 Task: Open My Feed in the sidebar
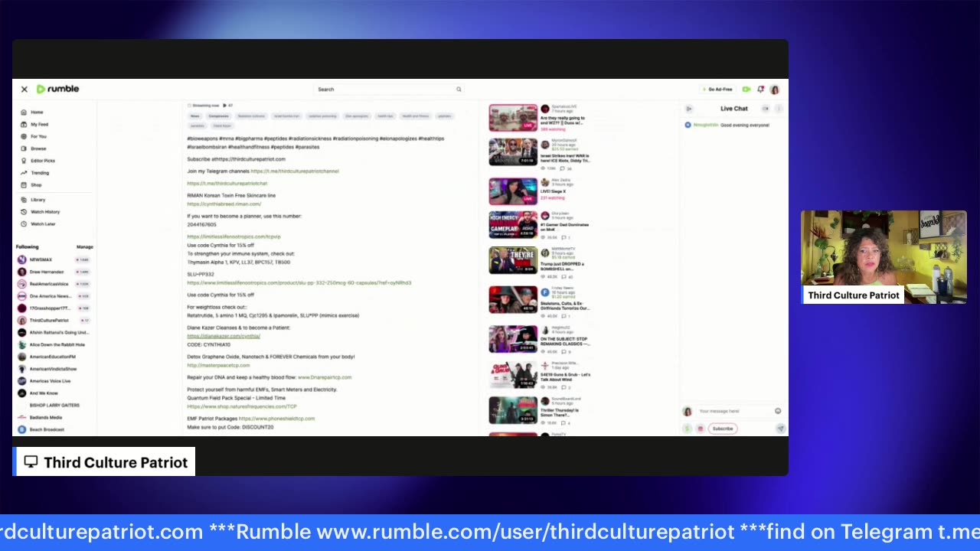pyautogui.click(x=34, y=124)
